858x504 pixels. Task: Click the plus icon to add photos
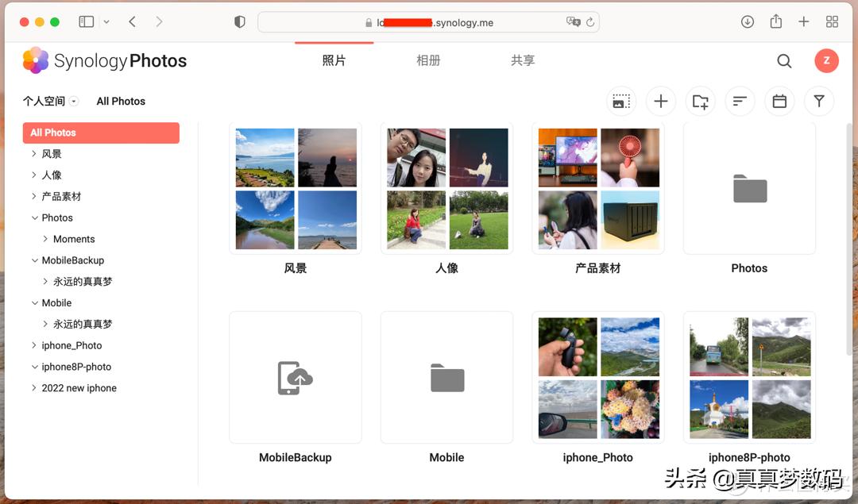(x=660, y=101)
